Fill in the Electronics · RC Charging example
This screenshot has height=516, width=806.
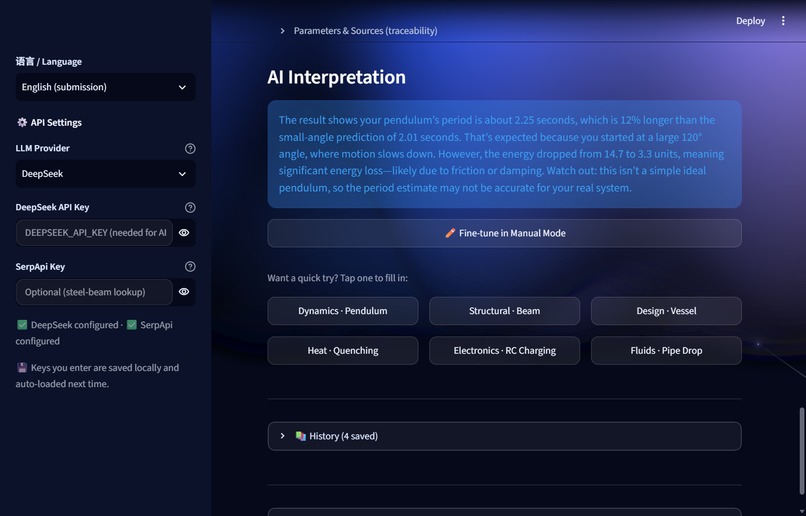pyautogui.click(x=504, y=351)
